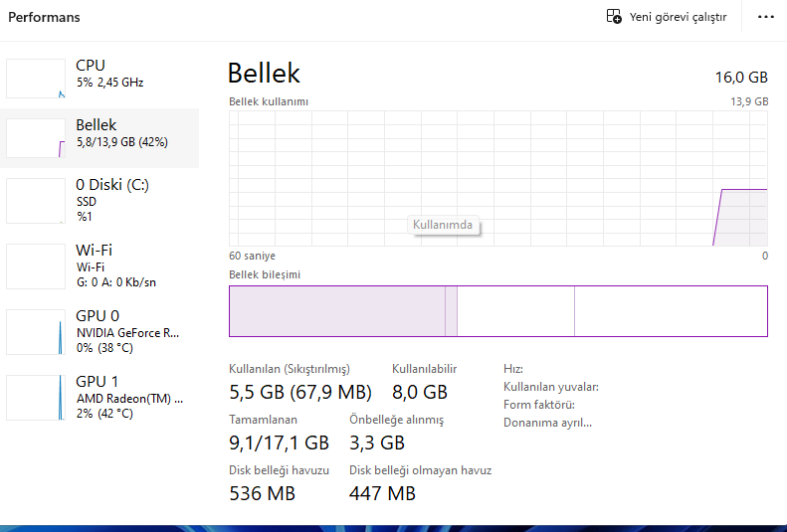
Task: Click the GPU 1 mini graph thumbnail
Action: point(36,398)
